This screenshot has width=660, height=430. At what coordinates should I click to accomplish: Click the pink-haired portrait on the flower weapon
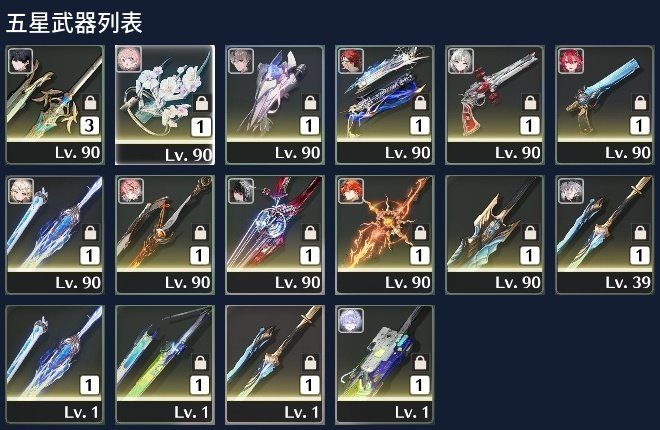click(x=129, y=59)
